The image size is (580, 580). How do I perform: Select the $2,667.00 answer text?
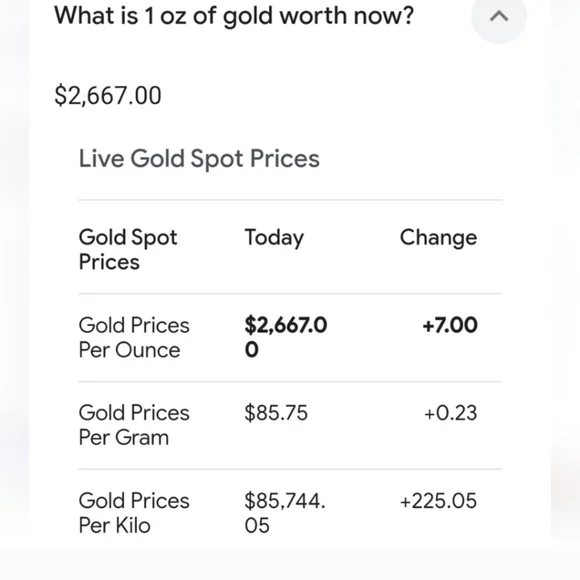[x=108, y=96]
